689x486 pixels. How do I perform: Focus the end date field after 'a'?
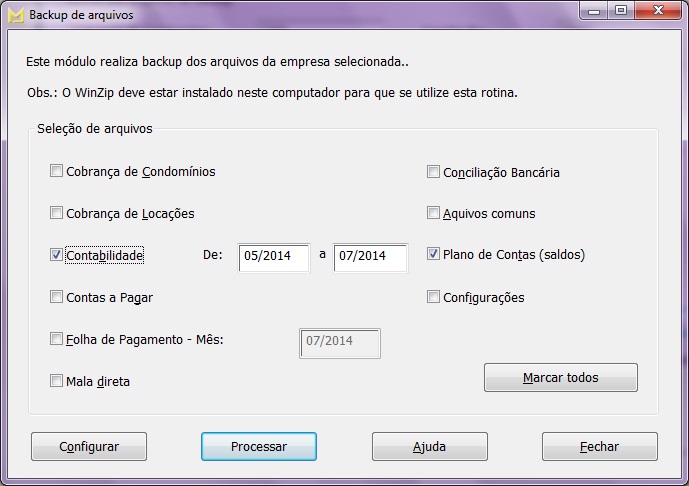(x=370, y=257)
